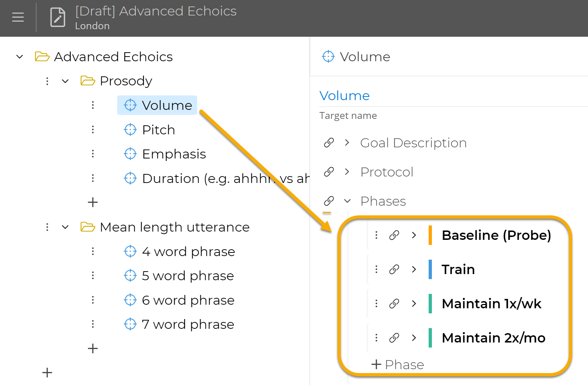
Task: Open the kebab menu on Baseline (Probe) phase
Action: tap(376, 235)
